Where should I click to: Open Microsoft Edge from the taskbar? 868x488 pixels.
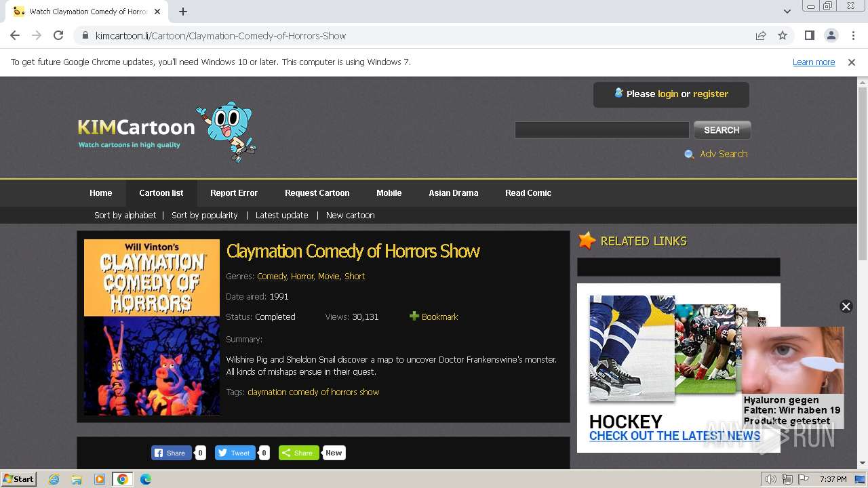coord(146,479)
